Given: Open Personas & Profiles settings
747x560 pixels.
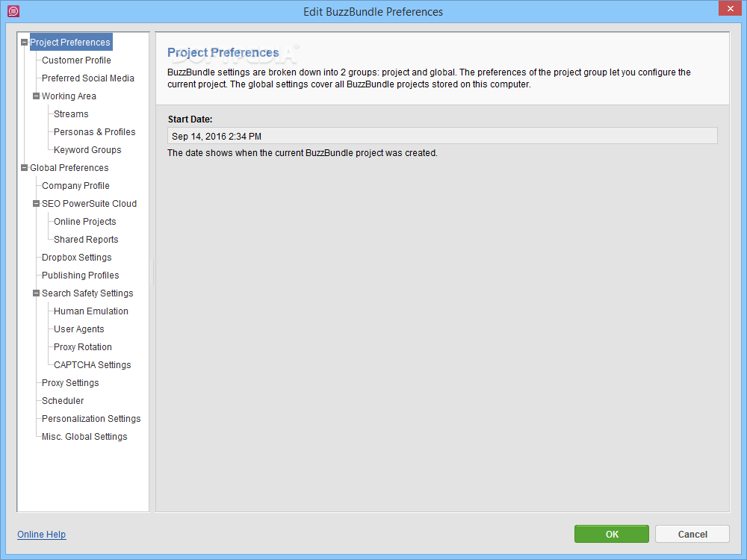Looking at the screenshot, I should point(94,132).
